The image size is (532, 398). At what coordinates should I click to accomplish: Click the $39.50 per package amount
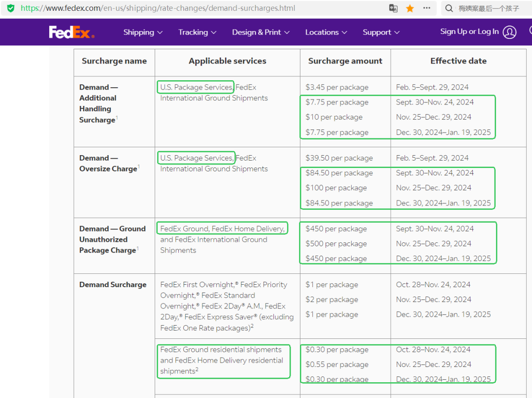[x=339, y=158]
